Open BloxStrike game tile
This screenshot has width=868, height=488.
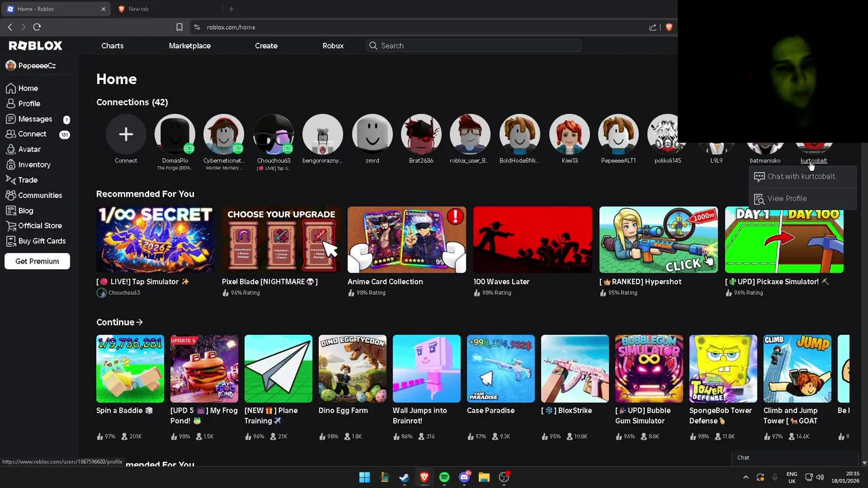coord(575,369)
